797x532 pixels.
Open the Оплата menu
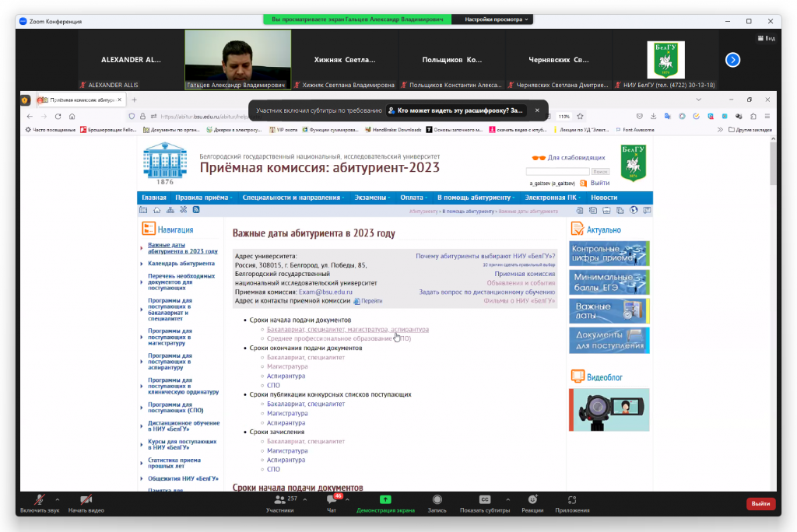point(413,198)
